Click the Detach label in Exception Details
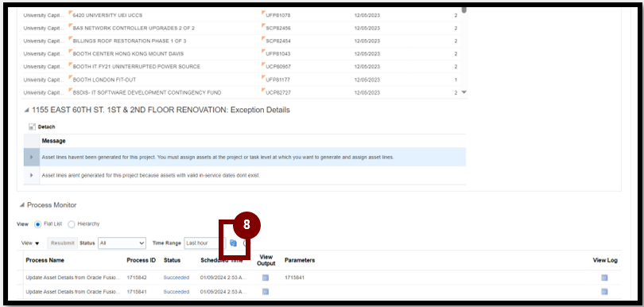Viewport: 644px width, 307px height. click(46, 127)
